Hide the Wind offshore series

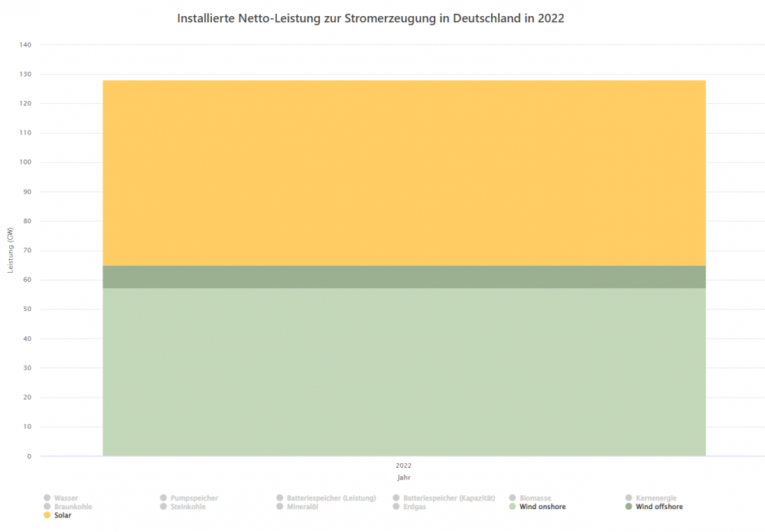click(654, 507)
